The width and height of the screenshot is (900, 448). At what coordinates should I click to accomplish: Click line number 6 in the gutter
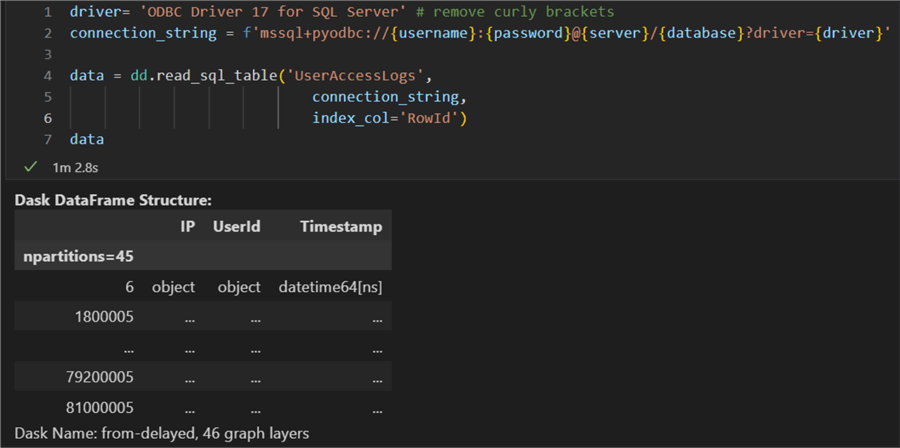click(x=47, y=118)
